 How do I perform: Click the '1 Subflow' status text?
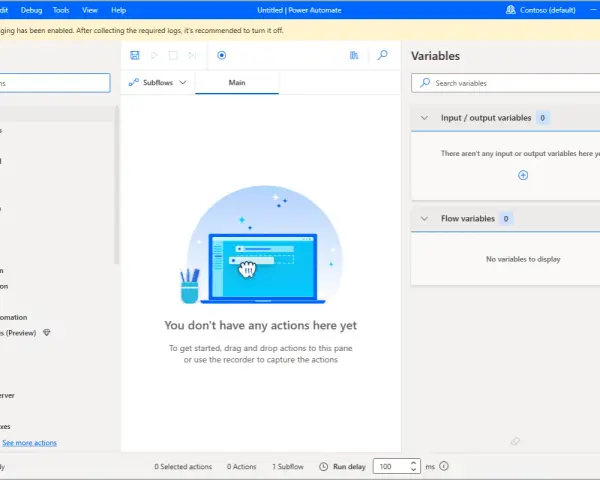[x=288, y=467]
